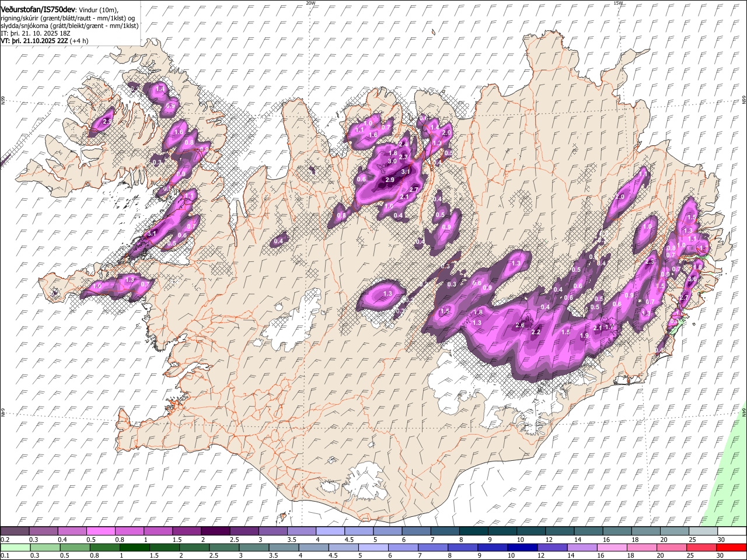Select bright pink upper swatch between 0.5 and 0.8

coord(100,531)
